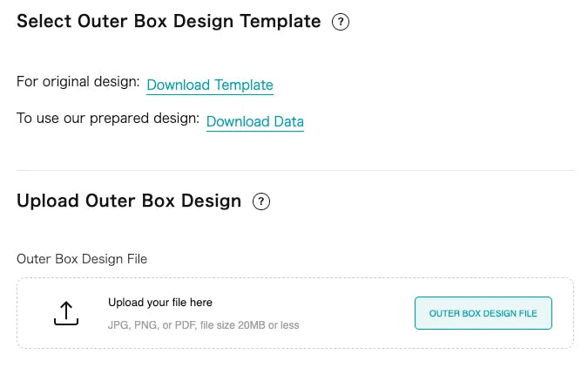Open the Download Template link
The width and height of the screenshot is (588, 382).
coord(210,85)
